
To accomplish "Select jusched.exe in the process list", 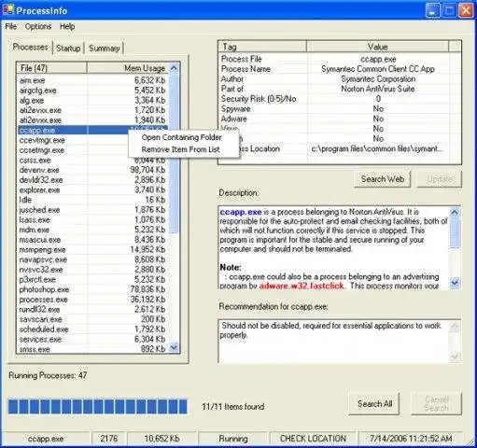I will click(x=92, y=210).
